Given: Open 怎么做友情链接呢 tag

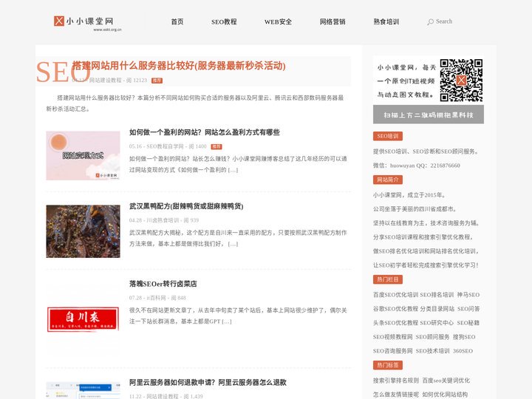Looking at the screenshot, I should (396, 395).
